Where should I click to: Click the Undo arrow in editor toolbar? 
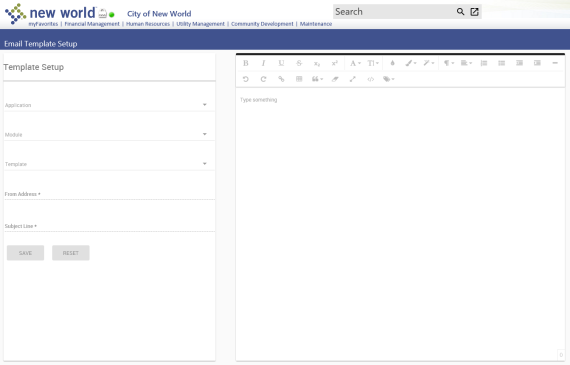pos(246,79)
